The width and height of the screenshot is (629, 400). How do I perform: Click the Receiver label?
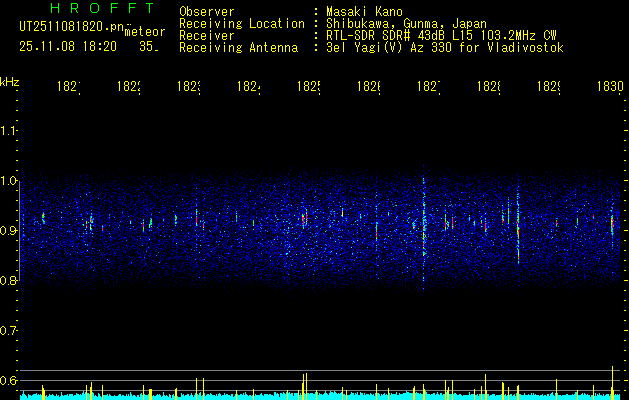(x=207, y=36)
